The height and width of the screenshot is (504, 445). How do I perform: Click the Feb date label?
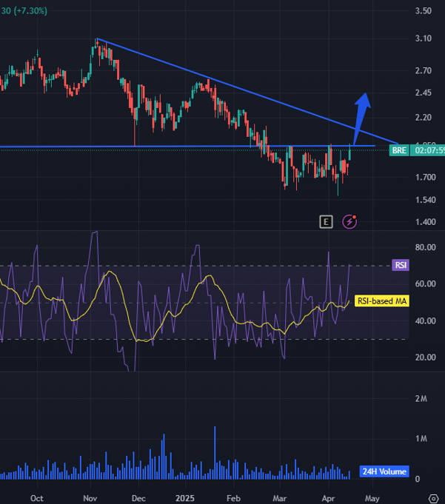(233, 499)
